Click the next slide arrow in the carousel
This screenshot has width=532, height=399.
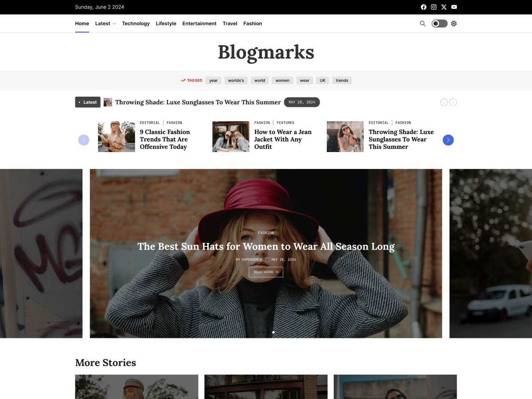tap(448, 140)
